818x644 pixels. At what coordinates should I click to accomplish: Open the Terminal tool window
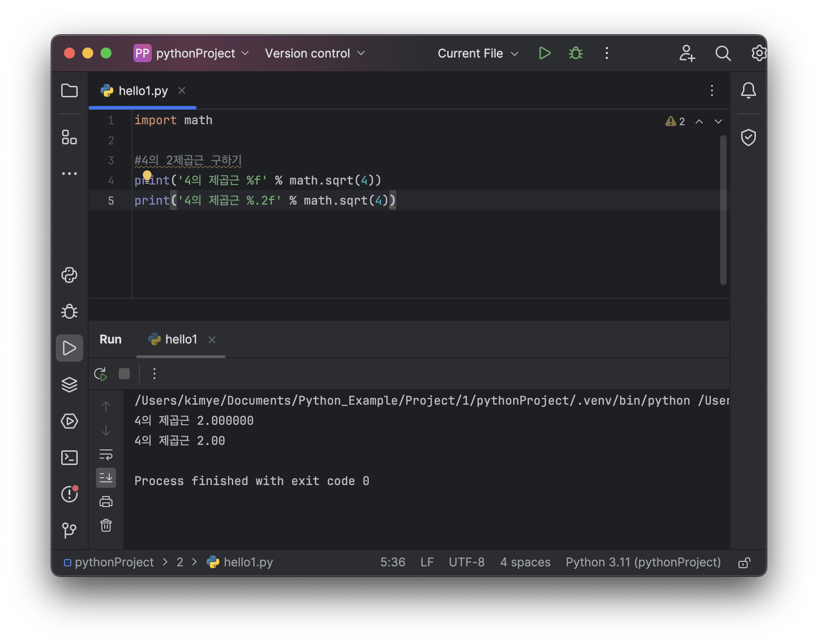coord(69,458)
